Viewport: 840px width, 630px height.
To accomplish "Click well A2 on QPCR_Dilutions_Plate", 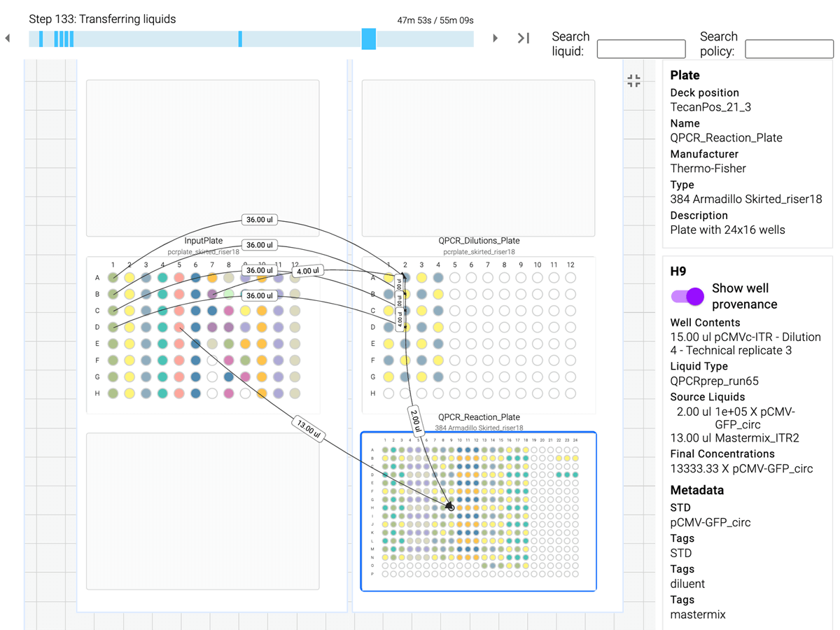I will pos(405,277).
